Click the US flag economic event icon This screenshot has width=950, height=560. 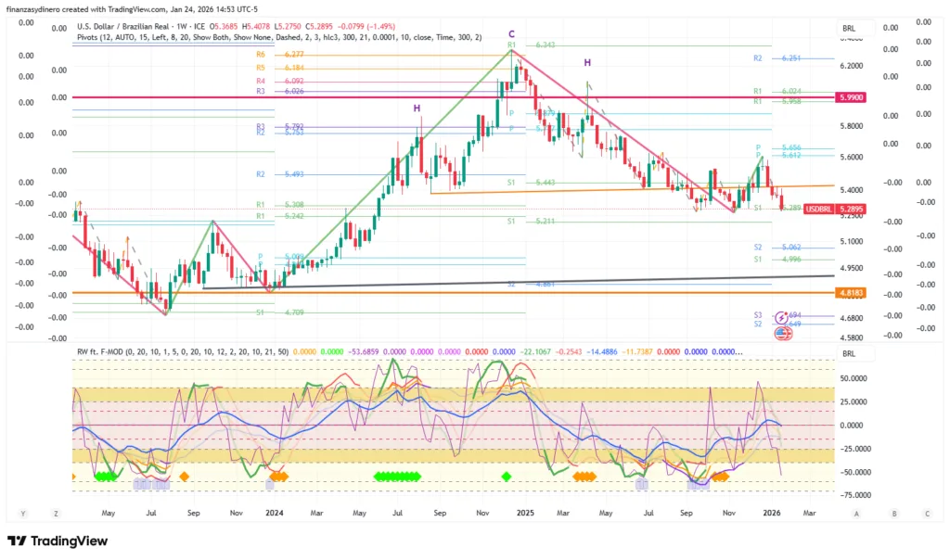[782, 331]
